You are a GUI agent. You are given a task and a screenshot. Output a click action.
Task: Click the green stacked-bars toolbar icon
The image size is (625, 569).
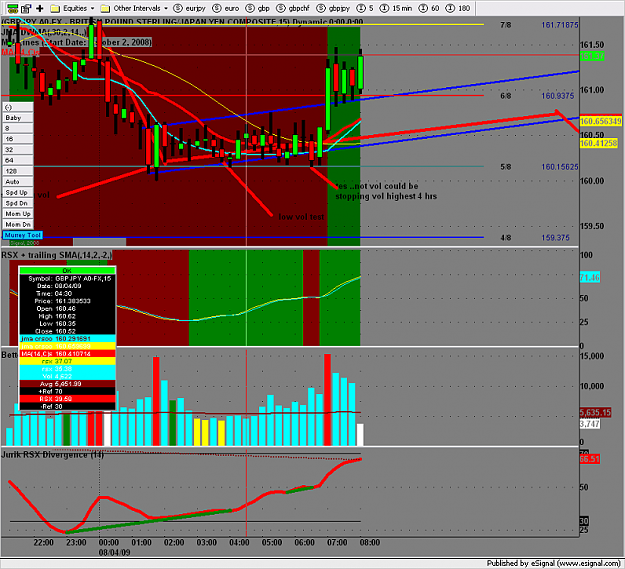point(12,8)
